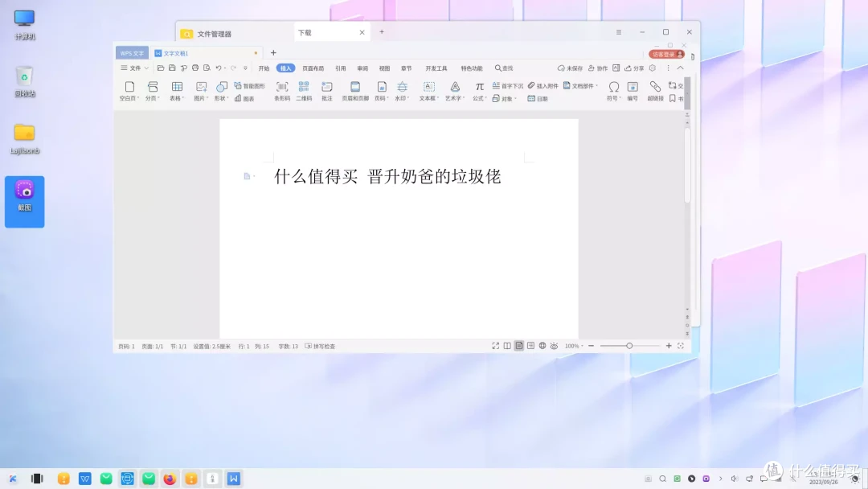Enable eye protection mode icon

554,346
